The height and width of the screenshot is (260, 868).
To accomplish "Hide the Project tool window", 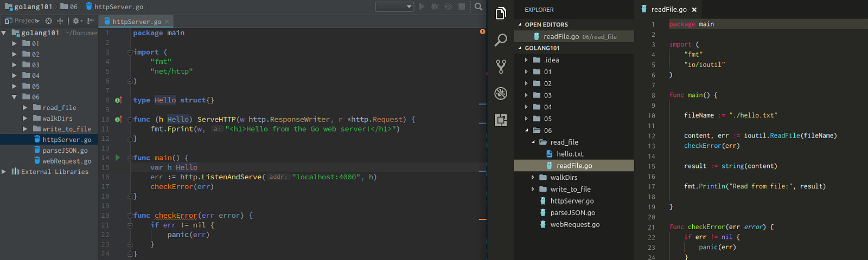I will coord(90,21).
